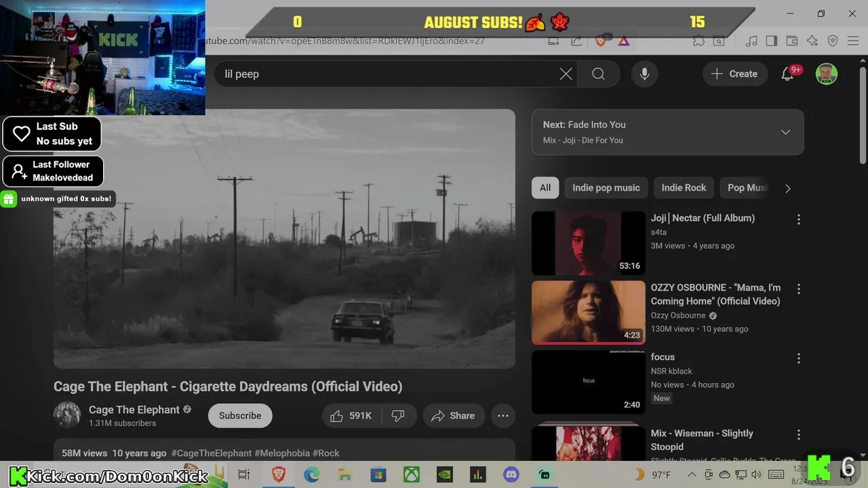Open options for Wiseman Slightly Stoopid mix
868x488 pixels.
point(798,434)
